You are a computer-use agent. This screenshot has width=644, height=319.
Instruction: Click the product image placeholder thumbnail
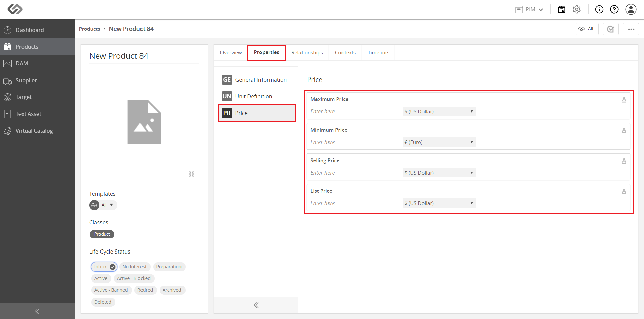[x=144, y=122]
